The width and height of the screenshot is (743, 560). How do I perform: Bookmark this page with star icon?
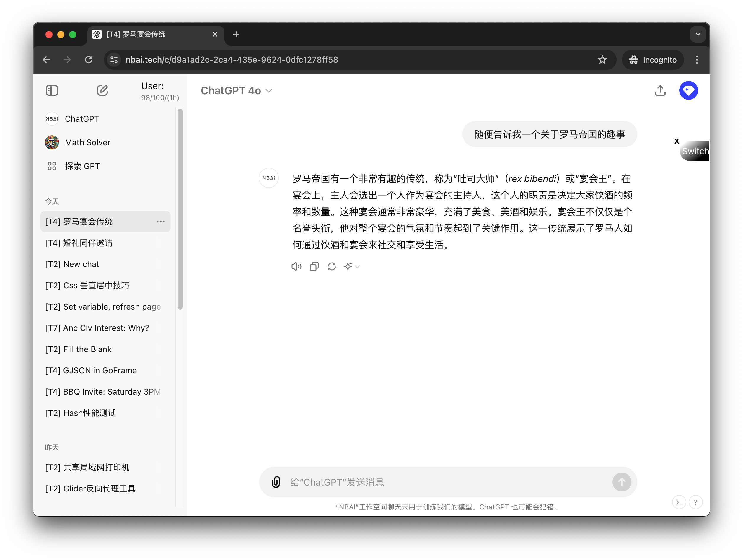click(602, 60)
